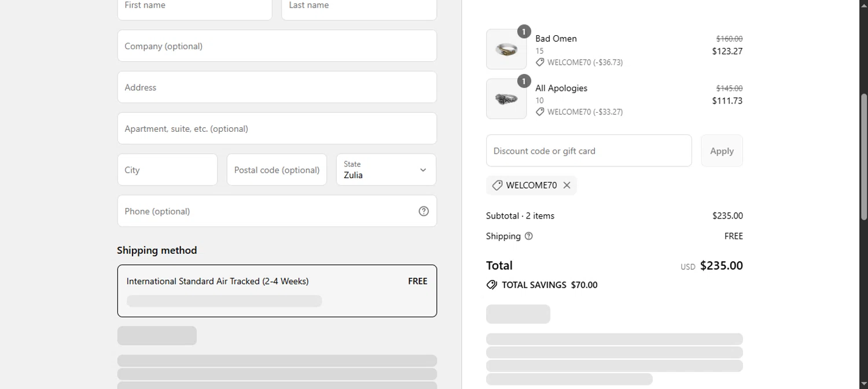
Task: Click the Shipping info question icon
Action: 528,236
